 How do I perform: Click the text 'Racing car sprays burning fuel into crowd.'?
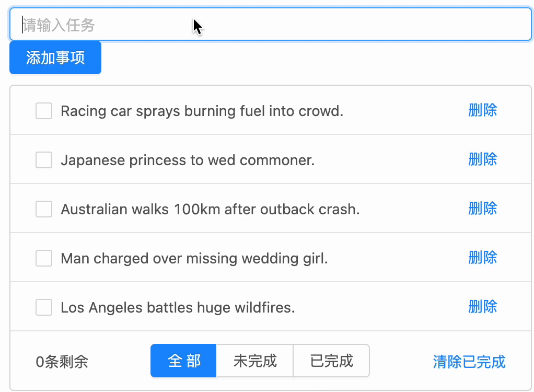202,111
